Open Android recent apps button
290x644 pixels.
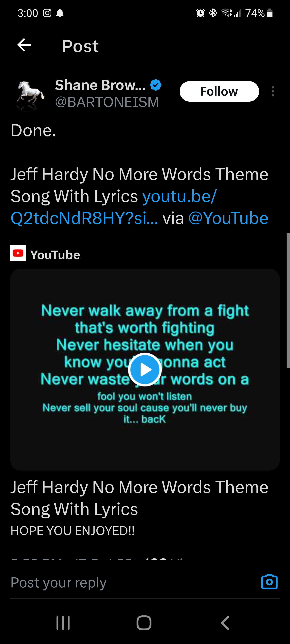63,623
